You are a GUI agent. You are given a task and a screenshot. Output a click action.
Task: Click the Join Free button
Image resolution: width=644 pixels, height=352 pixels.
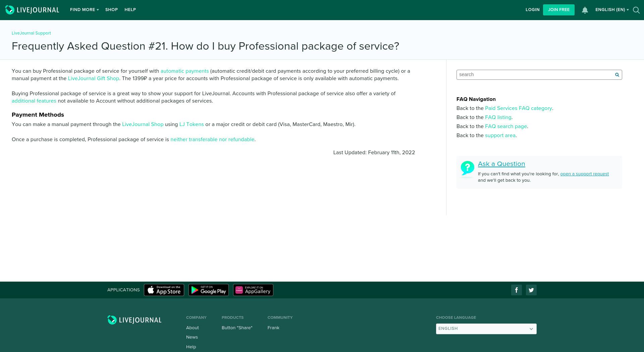[558, 10]
